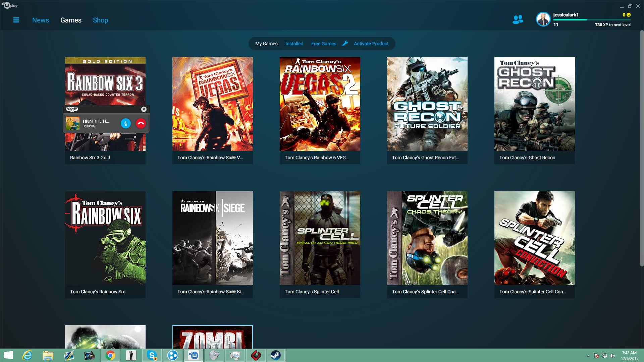This screenshot has width=644, height=362.
Task: Click the "Tom Clancy's Ghost Recon" title text
Action: coord(527,158)
